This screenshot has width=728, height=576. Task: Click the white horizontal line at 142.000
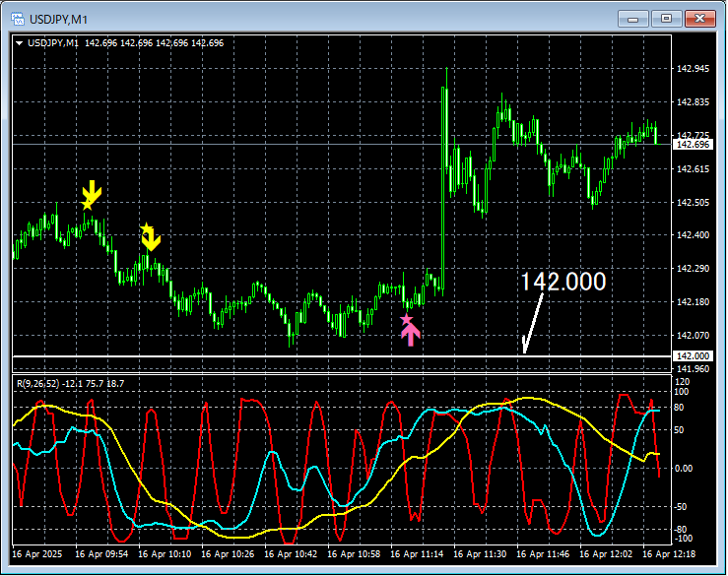pos(342,356)
